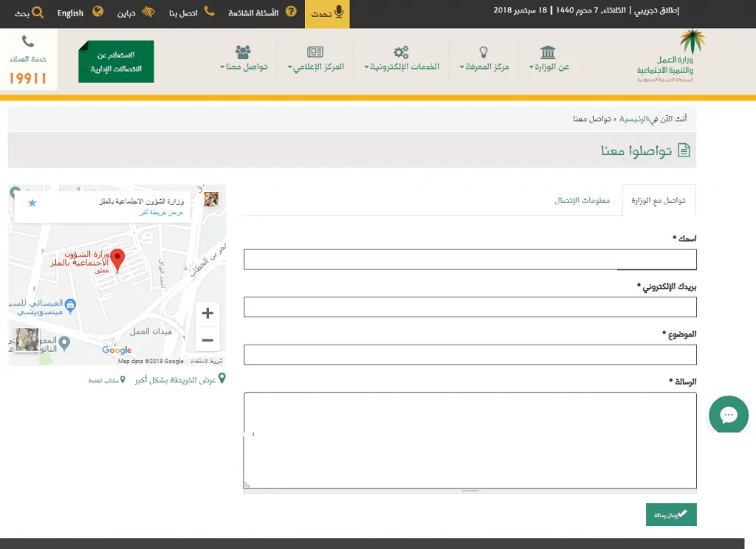Open عرض الخريطة بشكل أكبر link below map
This screenshot has width=756, height=549.
click(x=176, y=380)
